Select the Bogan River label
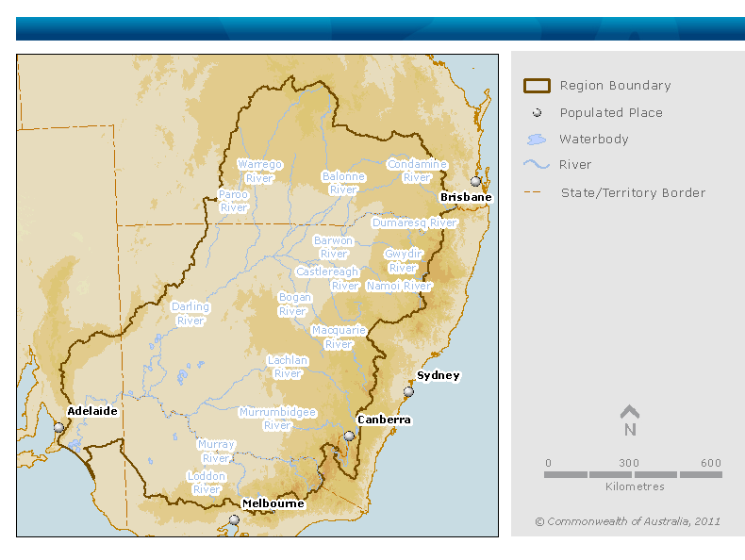 pos(294,304)
